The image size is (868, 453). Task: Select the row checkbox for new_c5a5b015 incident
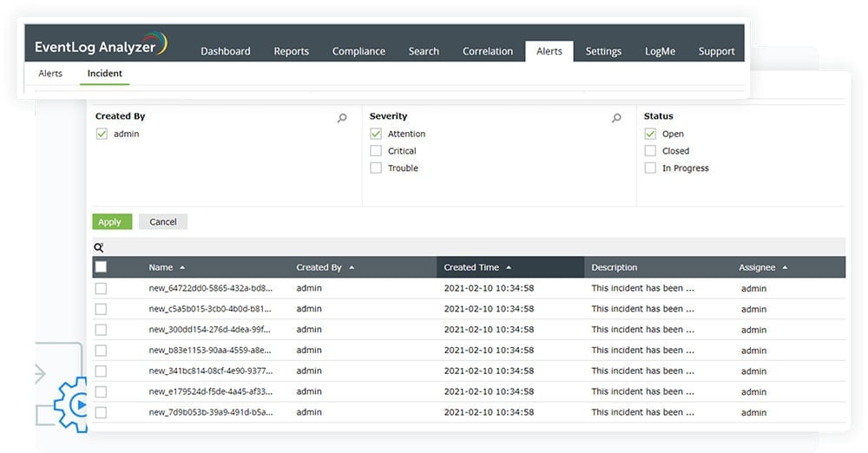coord(101,309)
